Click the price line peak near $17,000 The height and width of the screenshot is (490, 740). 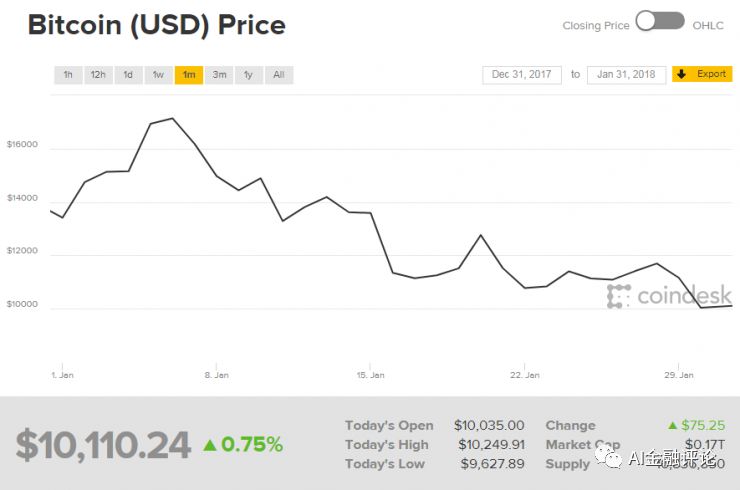173,119
